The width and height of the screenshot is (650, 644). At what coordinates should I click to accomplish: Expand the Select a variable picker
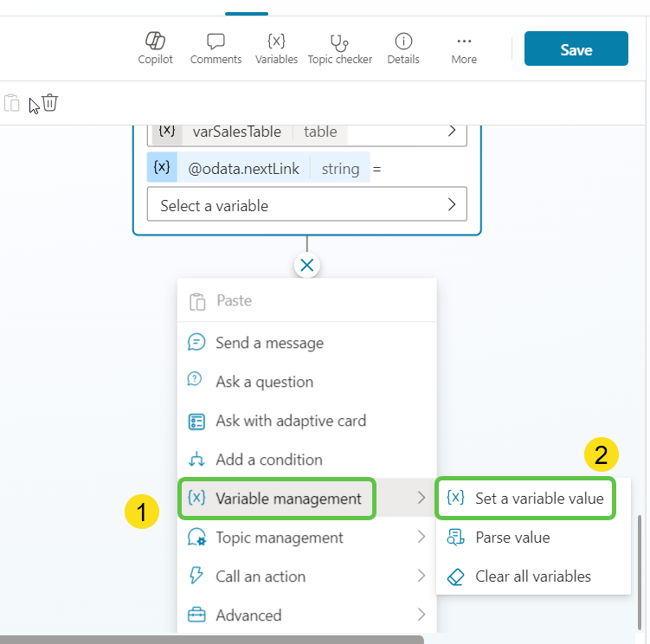[306, 205]
